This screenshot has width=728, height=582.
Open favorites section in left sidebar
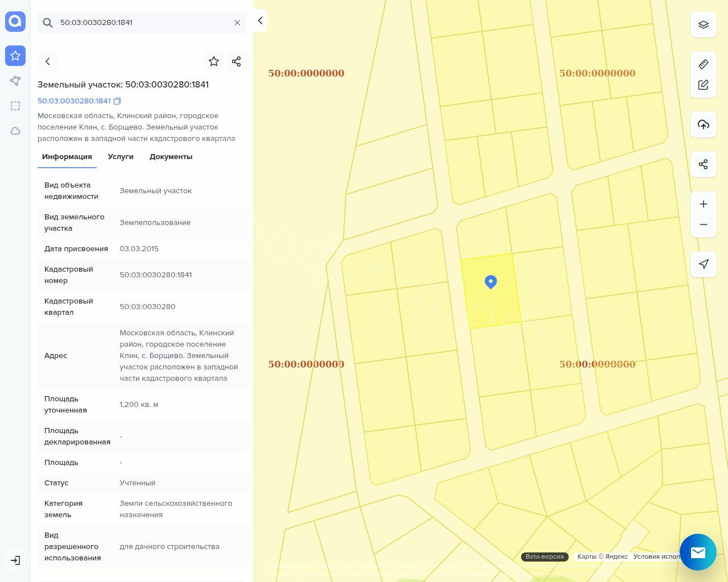point(15,56)
